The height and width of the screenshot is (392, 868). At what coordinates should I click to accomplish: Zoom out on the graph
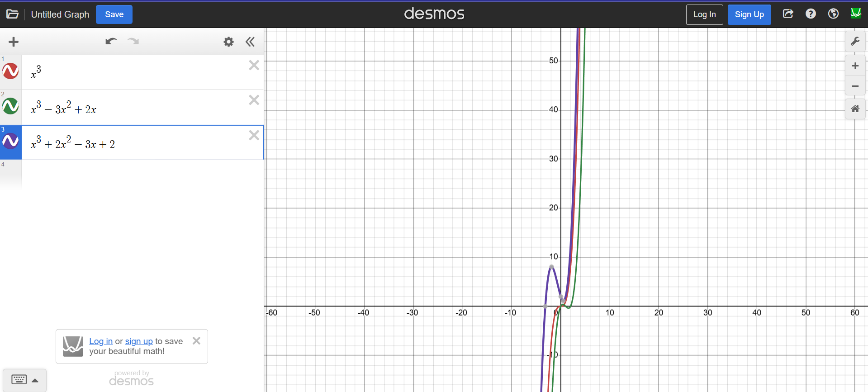point(855,86)
